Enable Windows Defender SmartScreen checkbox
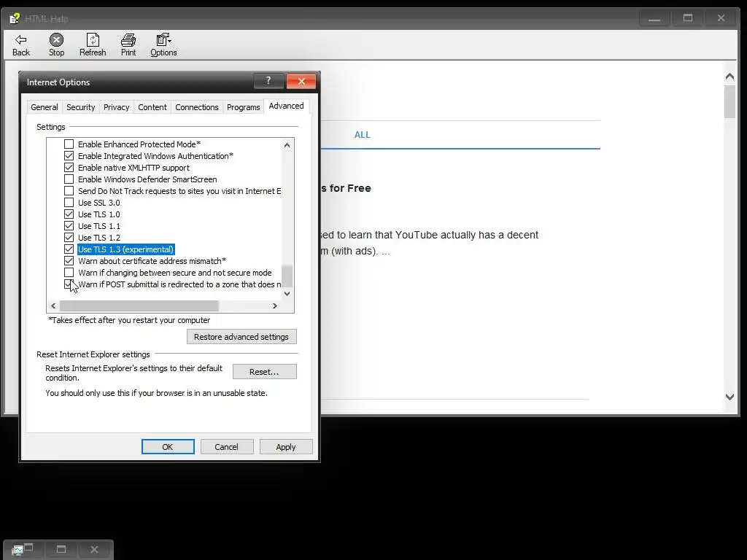 click(69, 179)
